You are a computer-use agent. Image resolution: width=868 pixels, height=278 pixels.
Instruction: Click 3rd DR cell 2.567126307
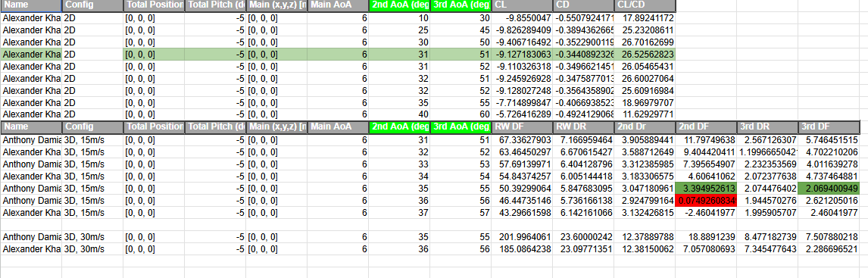point(767,140)
